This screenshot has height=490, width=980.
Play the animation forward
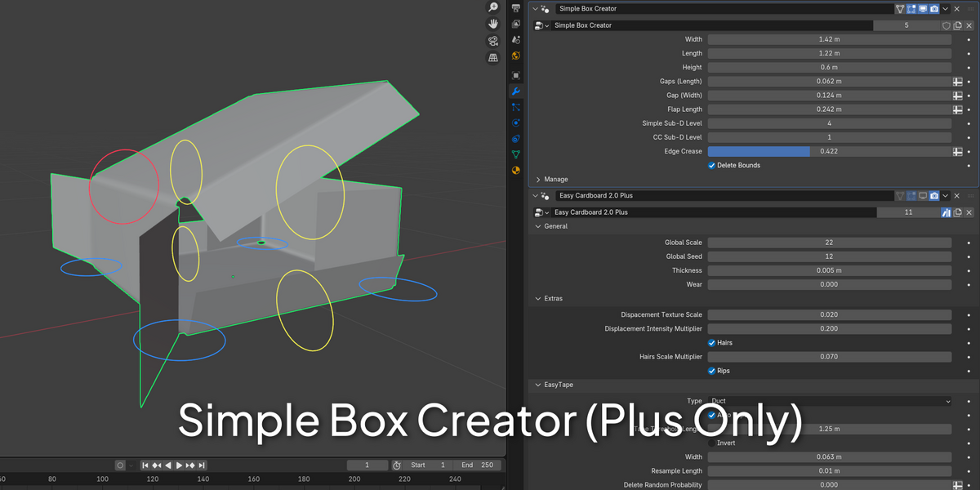[180, 465]
